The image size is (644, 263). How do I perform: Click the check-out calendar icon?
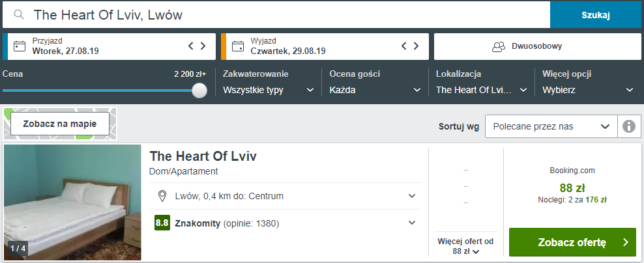(x=238, y=46)
